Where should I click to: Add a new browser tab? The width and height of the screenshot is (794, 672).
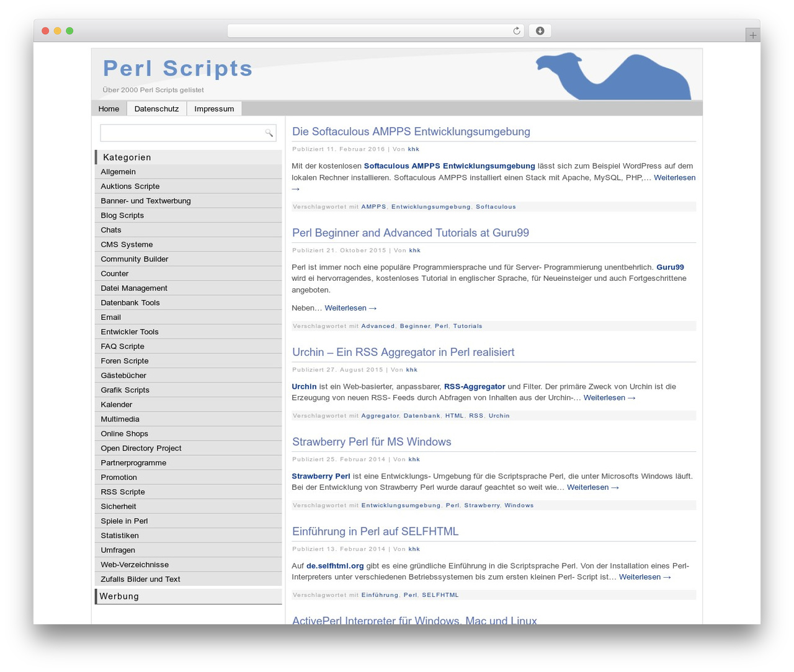click(752, 35)
